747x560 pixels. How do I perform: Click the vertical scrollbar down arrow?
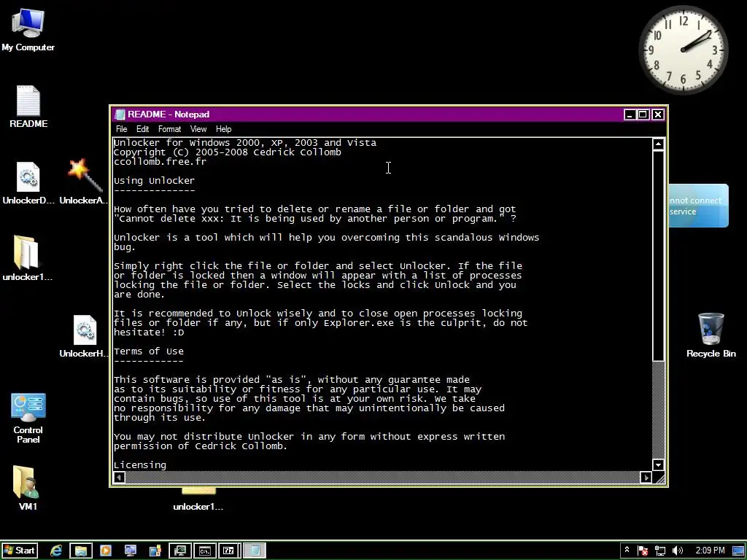659,464
